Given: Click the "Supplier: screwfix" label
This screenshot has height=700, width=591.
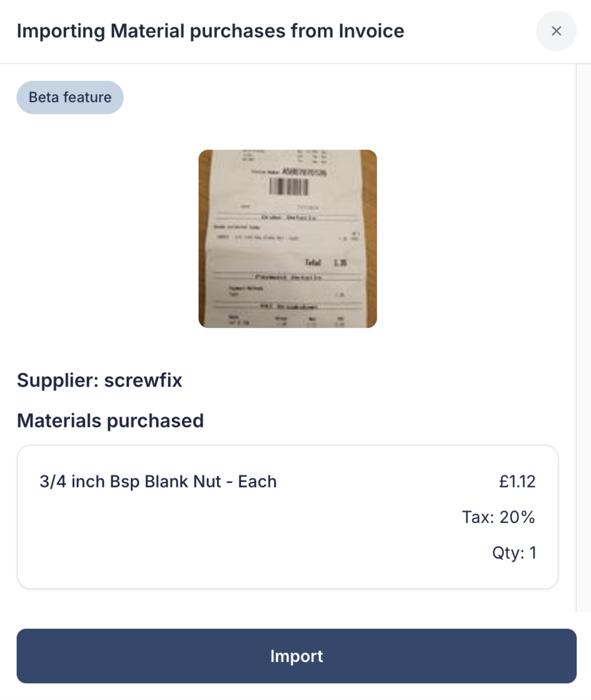Looking at the screenshot, I should pos(99,380).
